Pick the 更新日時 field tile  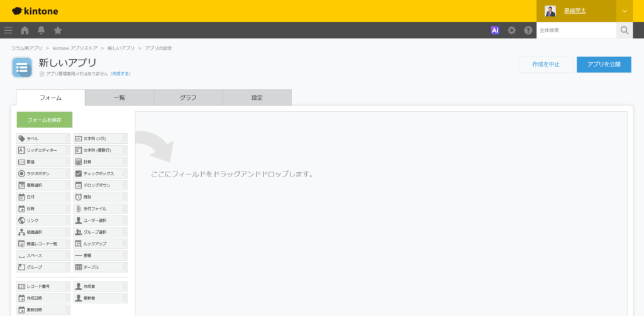(x=43, y=310)
